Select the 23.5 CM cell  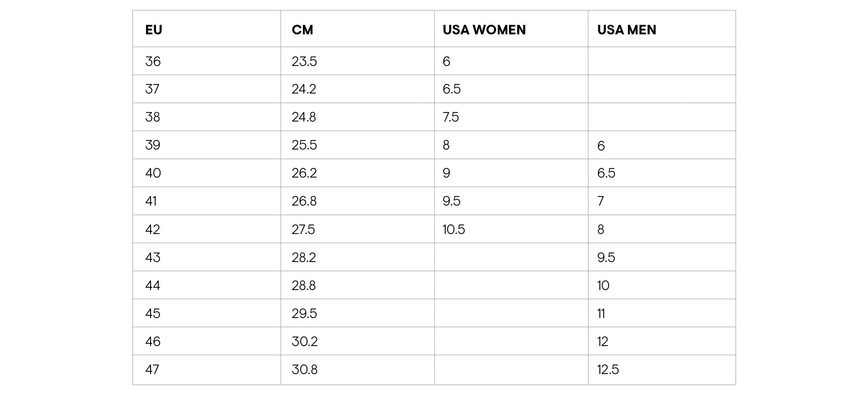(x=304, y=61)
